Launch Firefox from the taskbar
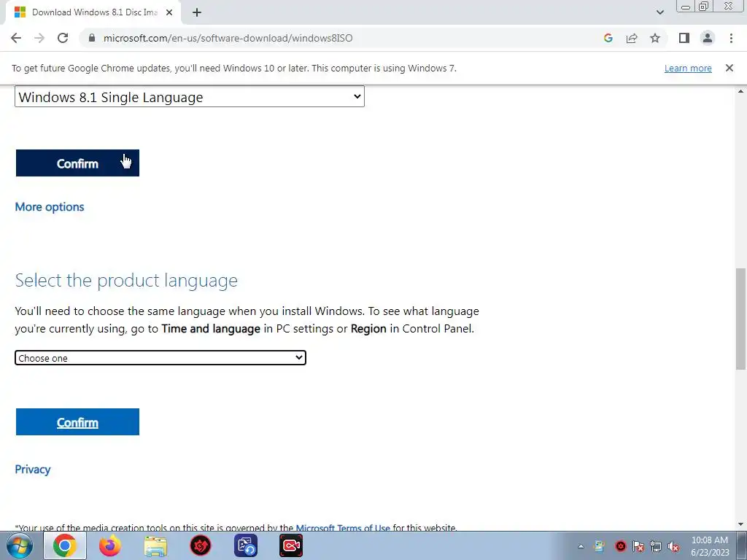This screenshot has height=560, width=747. coord(110,545)
